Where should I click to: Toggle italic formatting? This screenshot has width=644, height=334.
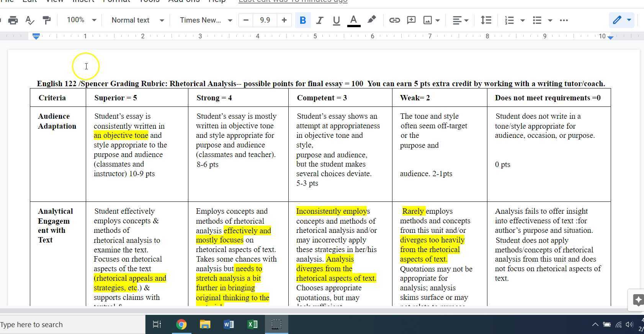point(319,20)
